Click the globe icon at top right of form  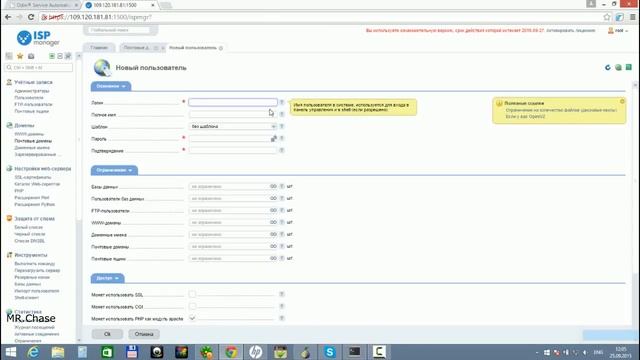618,67
